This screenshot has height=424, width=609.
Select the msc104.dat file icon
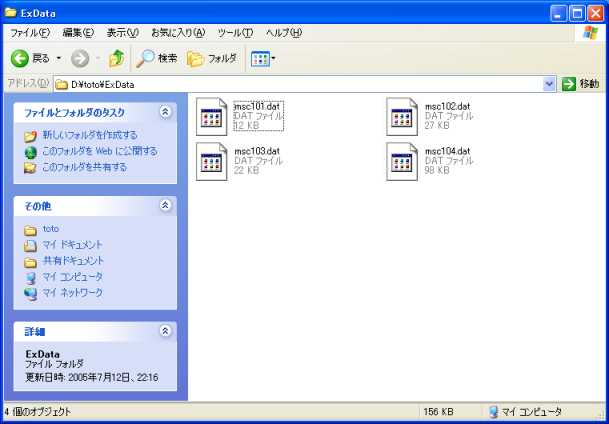pos(402,162)
